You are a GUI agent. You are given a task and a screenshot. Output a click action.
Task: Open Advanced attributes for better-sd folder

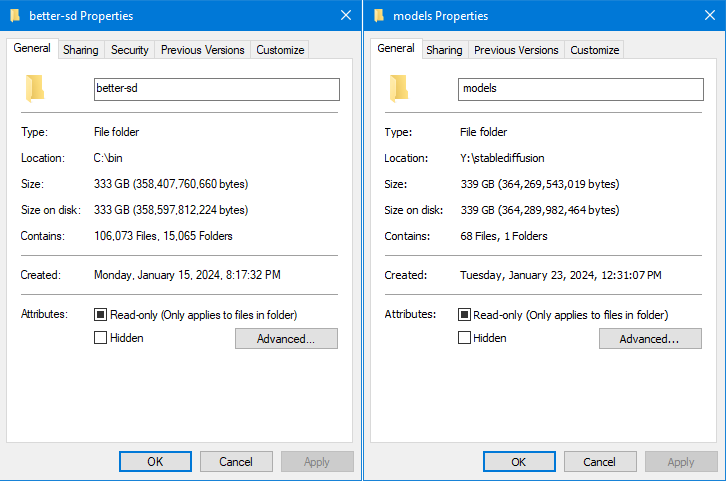click(x=286, y=339)
